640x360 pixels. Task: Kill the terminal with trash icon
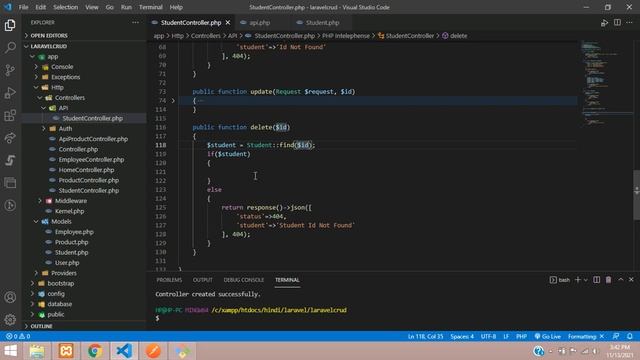(608, 280)
